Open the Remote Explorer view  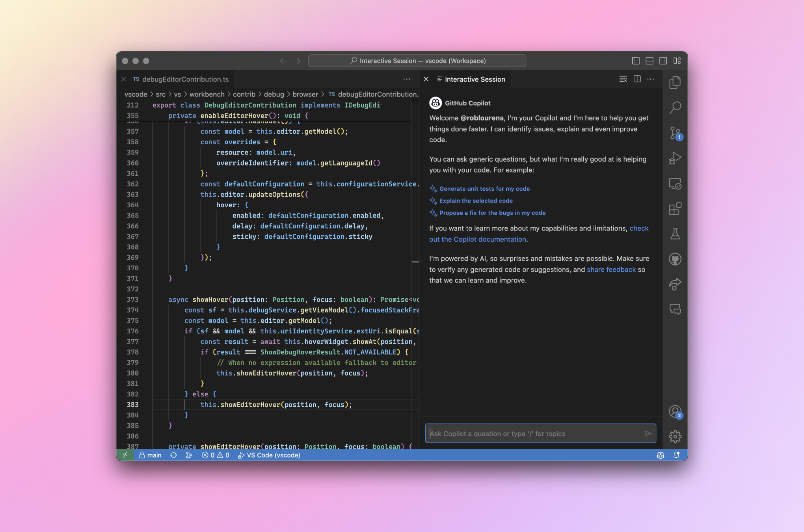coord(675,184)
